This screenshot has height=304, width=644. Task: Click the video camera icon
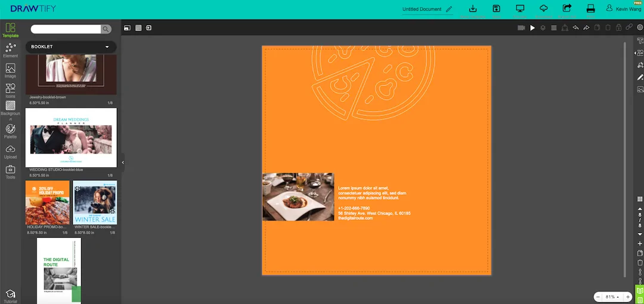tap(521, 28)
